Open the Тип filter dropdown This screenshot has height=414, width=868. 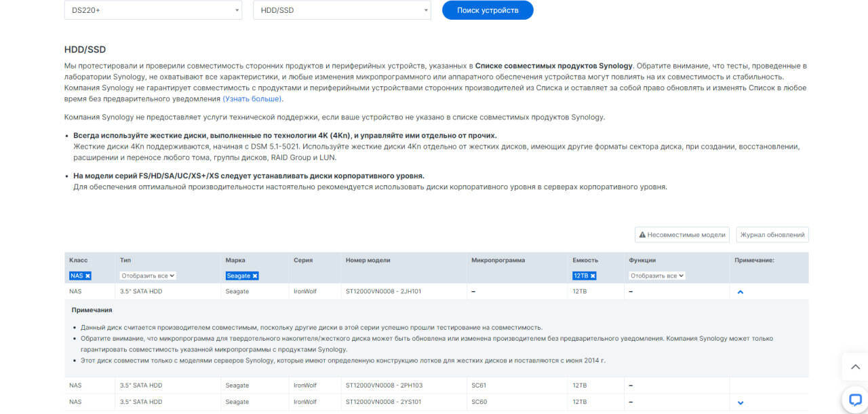148,276
